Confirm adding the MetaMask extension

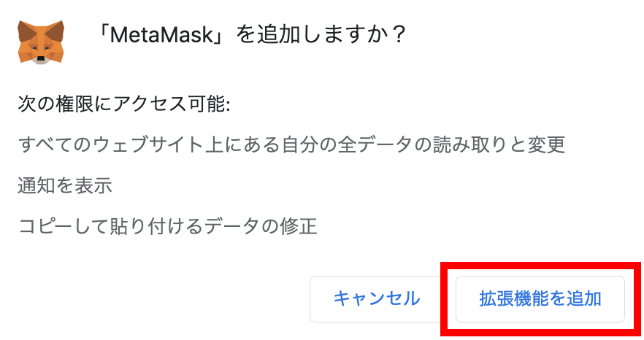coord(540,298)
